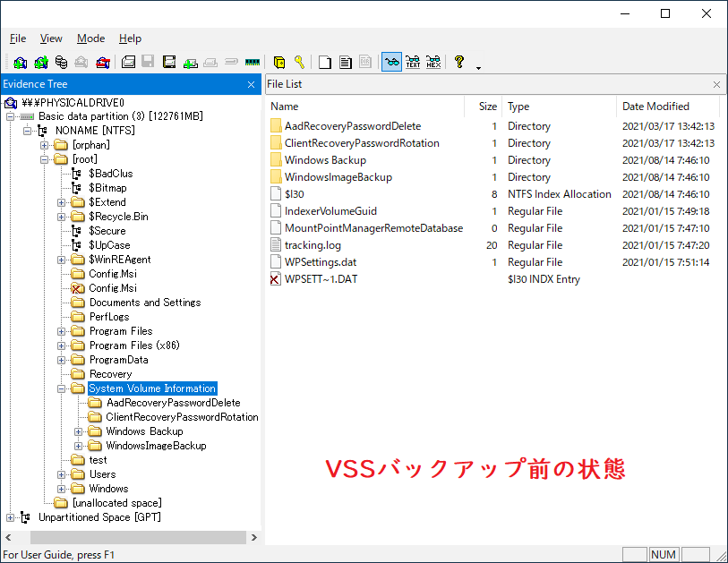Switch to HEX view mode icon
This screenshot has width=728, height=563.
point(433,62)
